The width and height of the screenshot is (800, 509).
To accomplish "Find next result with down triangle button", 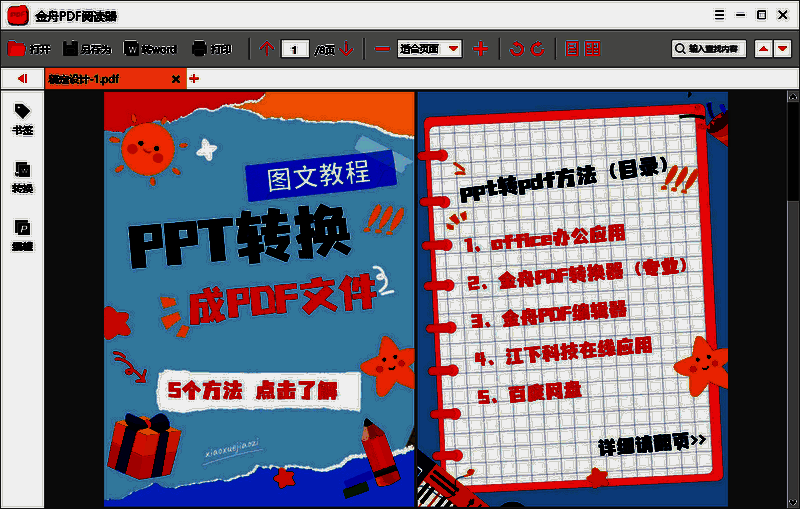I will coord(783,49).
